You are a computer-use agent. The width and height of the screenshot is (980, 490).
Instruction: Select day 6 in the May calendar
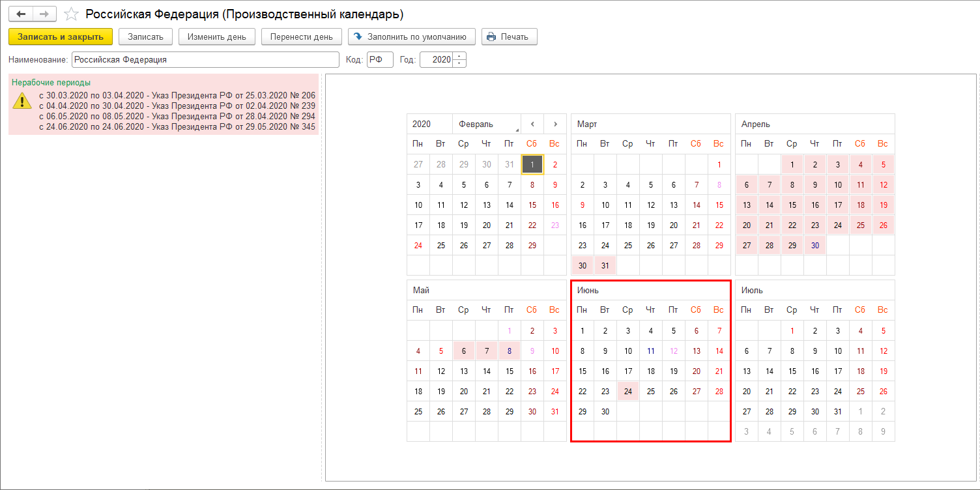[464, 351]
